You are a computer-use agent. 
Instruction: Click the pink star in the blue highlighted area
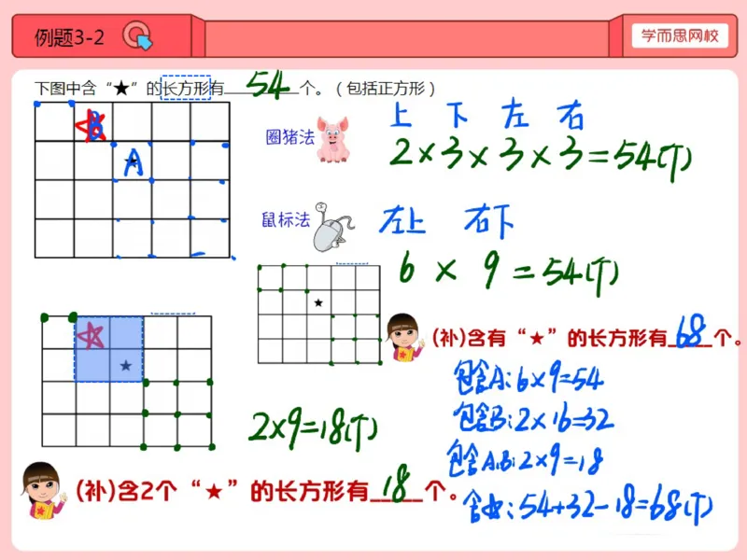coord(91,336)
